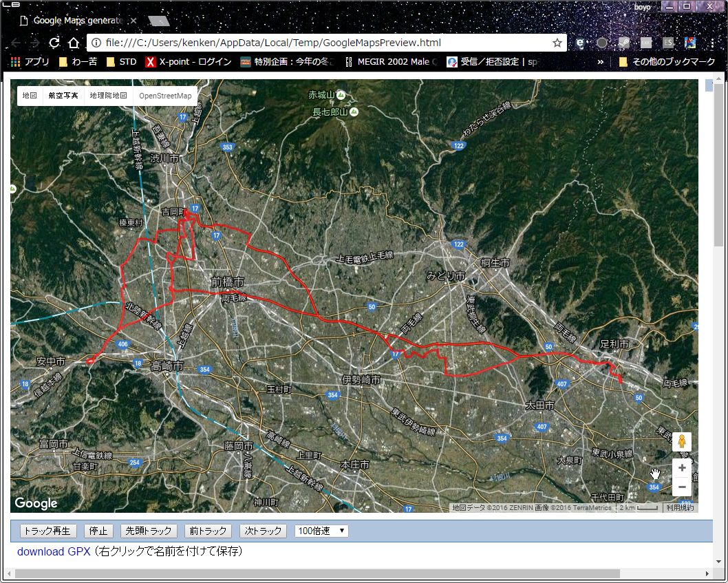The width and height of the screenshot is (728, 583).
Task: Open the STD bookmark folder
Action: click(x=121, y=62)
